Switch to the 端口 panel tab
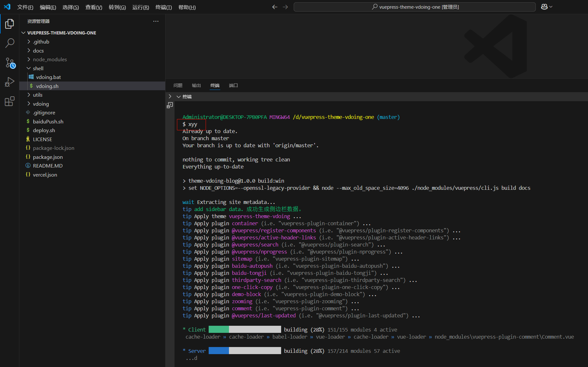The width and height of the screenshot is (588, 367). click(233, 85)
